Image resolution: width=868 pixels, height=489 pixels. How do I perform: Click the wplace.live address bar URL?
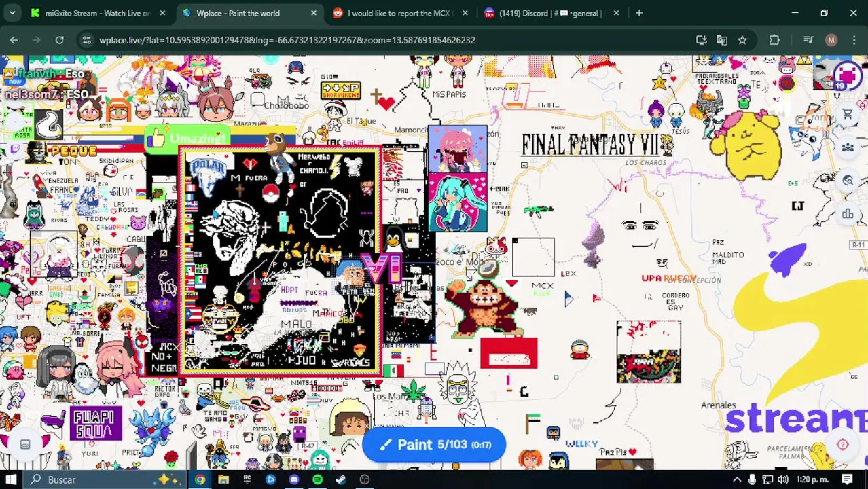tap(287, 40)
